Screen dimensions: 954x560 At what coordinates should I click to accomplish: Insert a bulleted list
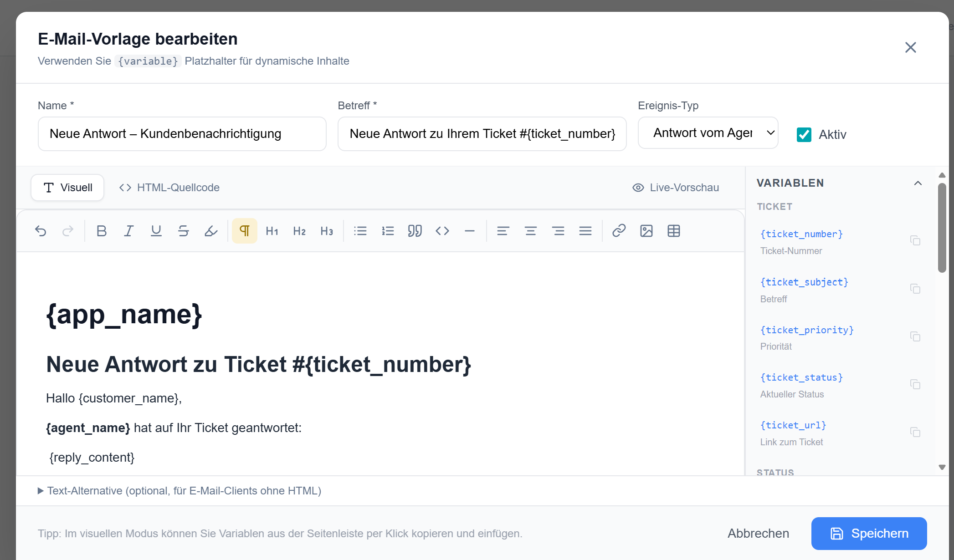pos(360,231)
